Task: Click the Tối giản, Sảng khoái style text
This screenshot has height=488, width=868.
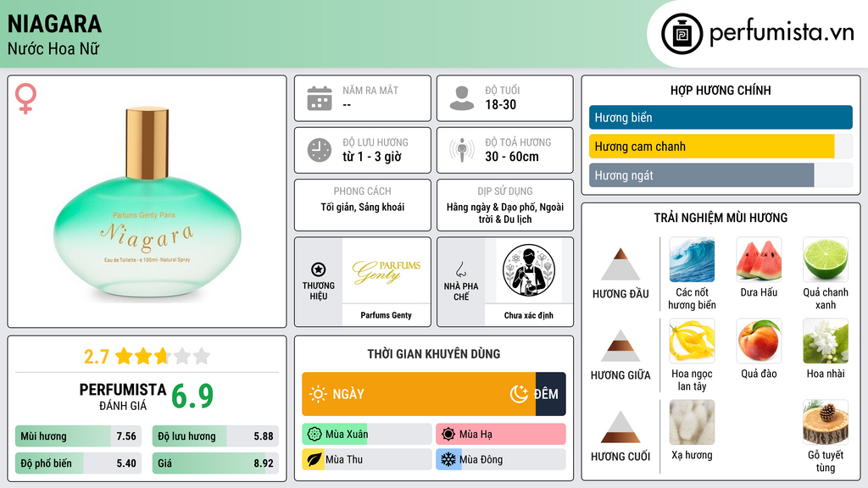Action: tap(363, 207)
